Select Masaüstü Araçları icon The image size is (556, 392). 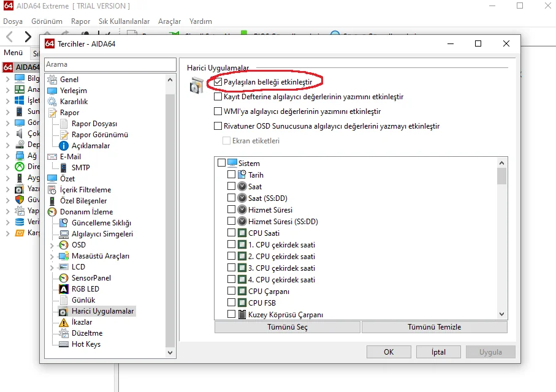click(64, 256)
